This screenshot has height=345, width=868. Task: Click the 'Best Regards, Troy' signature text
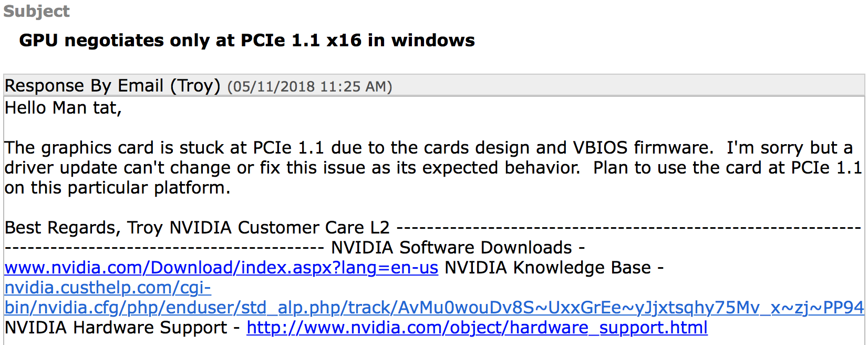click(x=84, y=228)
